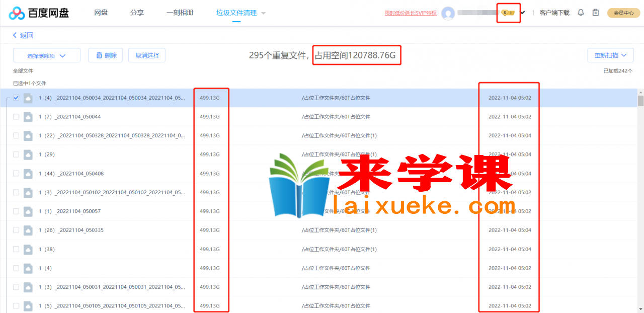Click the 取消选择 button
Screen dimensions: 644x313
click(x=147, y=55)
